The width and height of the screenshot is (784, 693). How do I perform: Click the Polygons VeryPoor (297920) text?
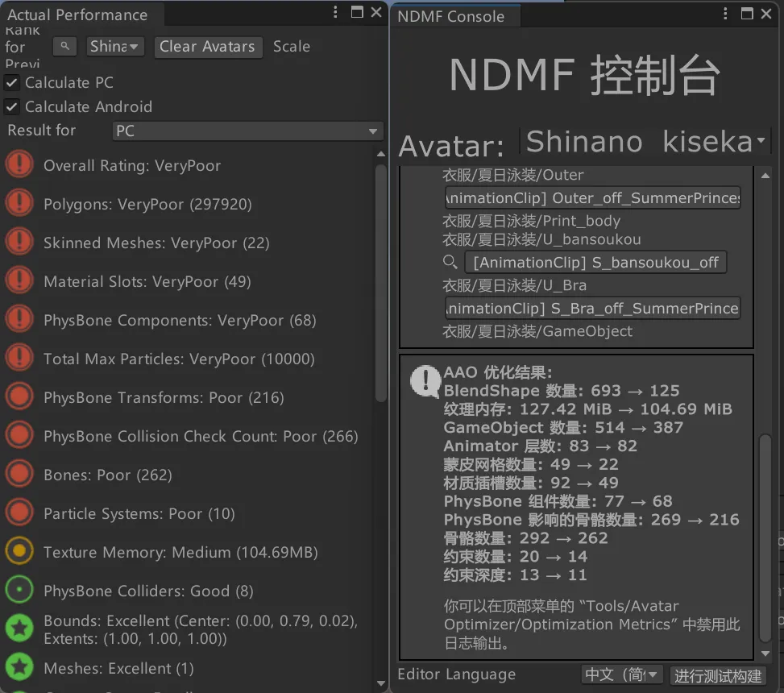coord(147,204)
